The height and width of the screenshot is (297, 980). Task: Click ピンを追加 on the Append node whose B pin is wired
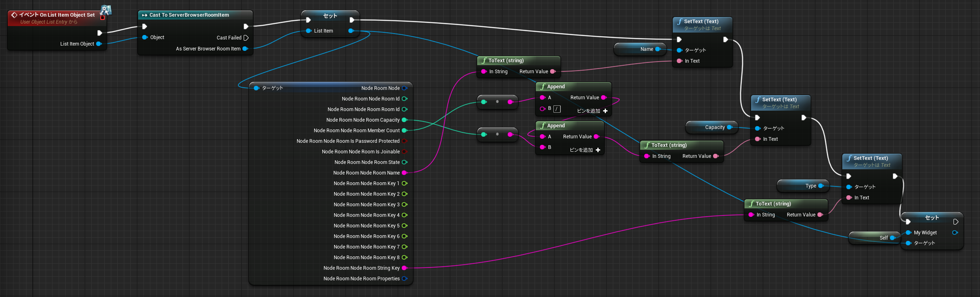tap(585, 150)
